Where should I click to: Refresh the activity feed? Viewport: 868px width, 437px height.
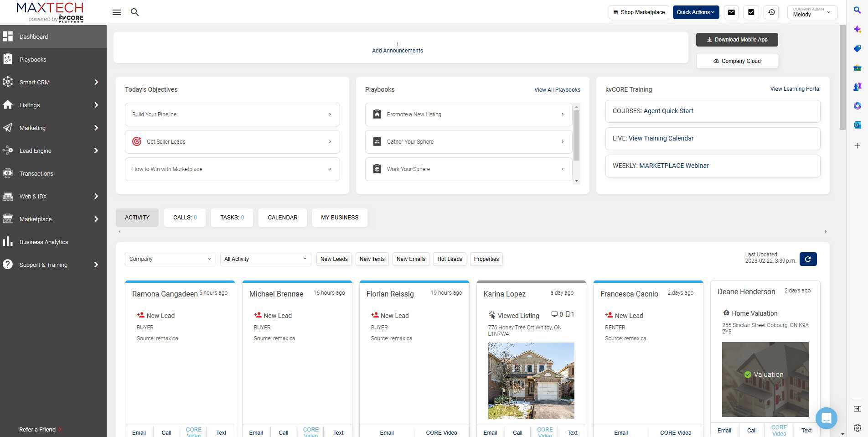click(x=808, y=259)
